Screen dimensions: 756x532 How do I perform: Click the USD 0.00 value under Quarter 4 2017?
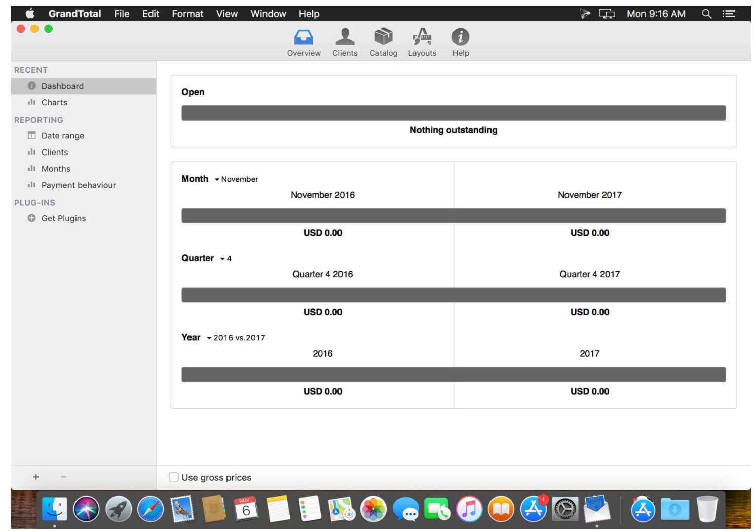pyautogui.click(x=590, y=312)
